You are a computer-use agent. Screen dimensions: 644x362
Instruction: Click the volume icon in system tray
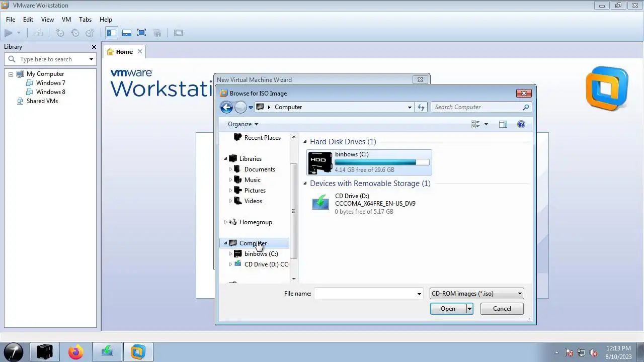click(593, 353)
